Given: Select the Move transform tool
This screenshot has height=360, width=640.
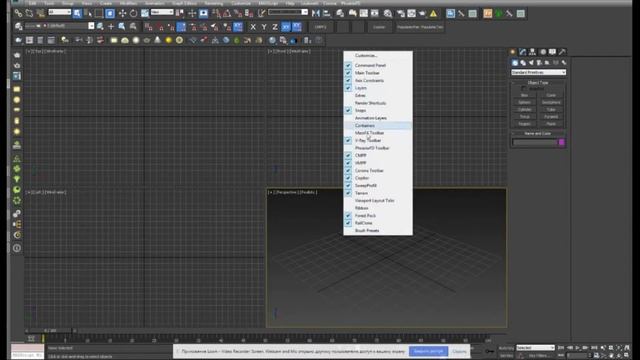Looking at the screenshot, I should (122, 13).
